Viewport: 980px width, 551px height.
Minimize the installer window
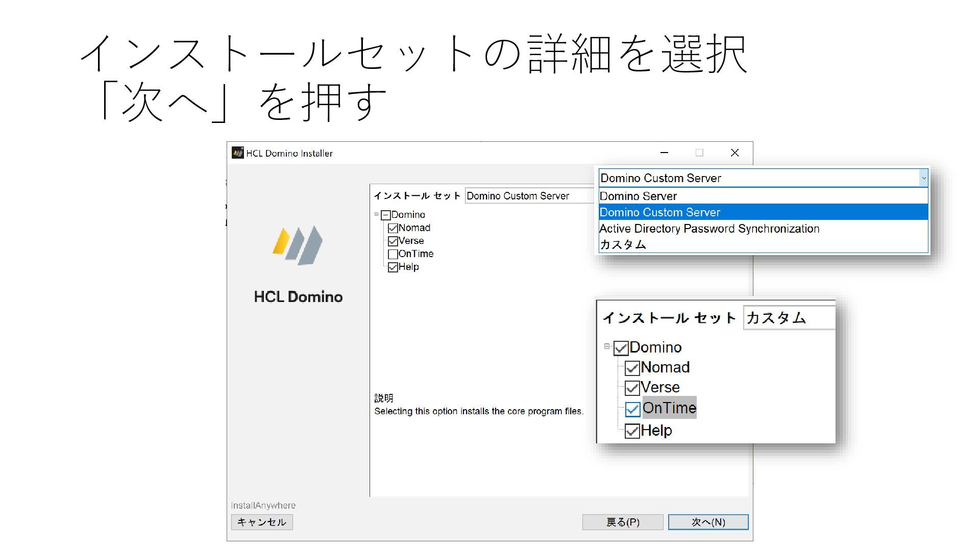664,153
